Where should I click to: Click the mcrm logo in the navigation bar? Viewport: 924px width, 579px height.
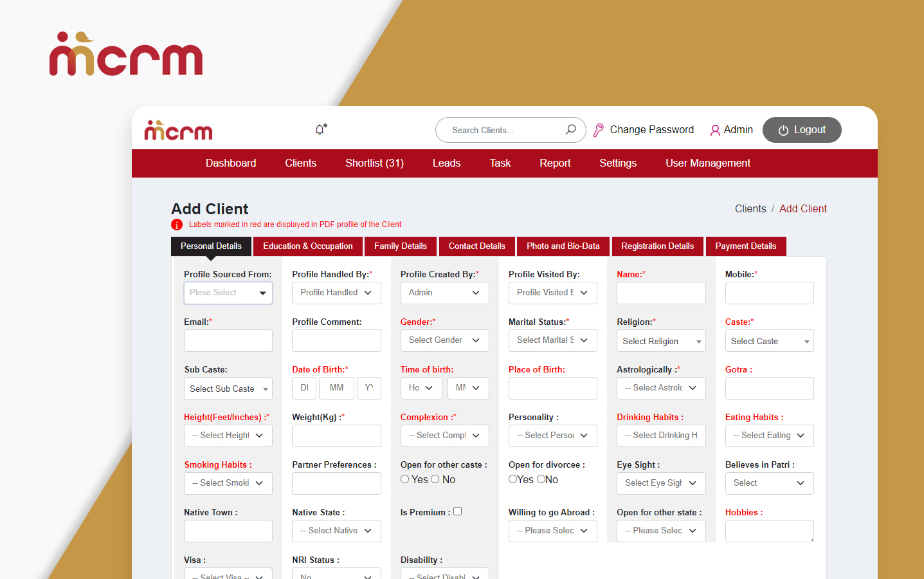coord(178,129)
